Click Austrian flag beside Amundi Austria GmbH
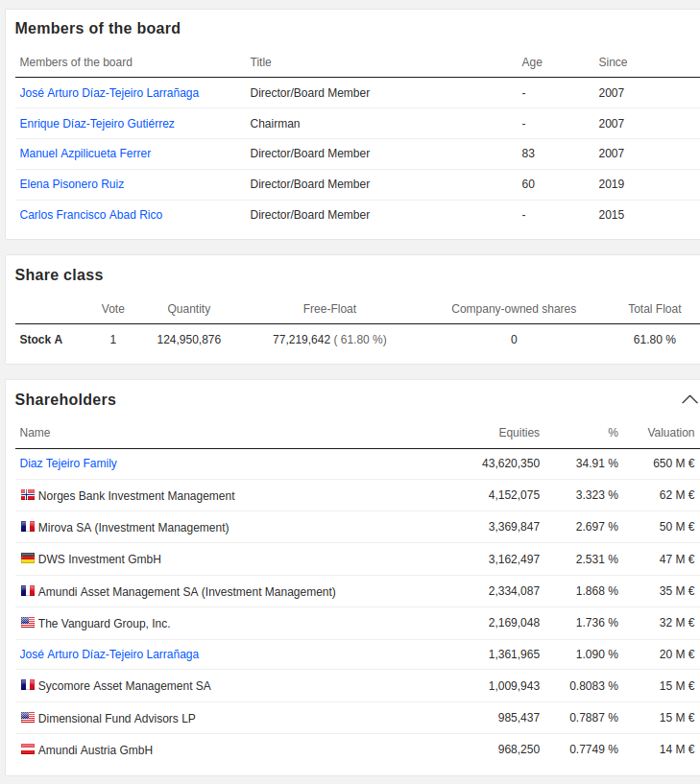 (x=28, y=749)
